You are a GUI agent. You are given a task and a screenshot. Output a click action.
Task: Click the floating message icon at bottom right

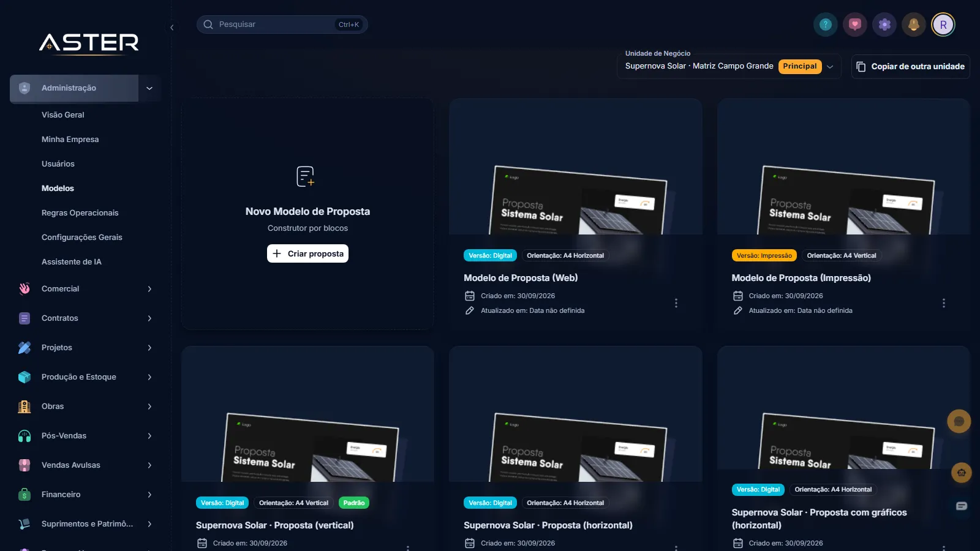pyautogui.click(x=962, y=506)
